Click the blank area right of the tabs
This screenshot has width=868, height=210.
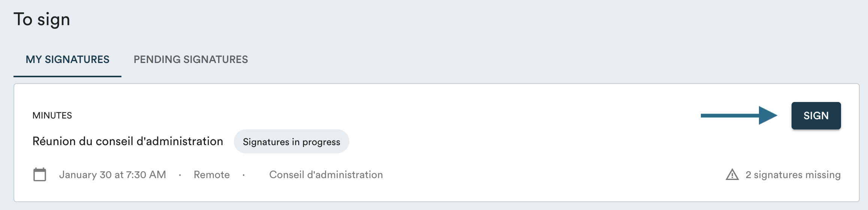point(525,59)
